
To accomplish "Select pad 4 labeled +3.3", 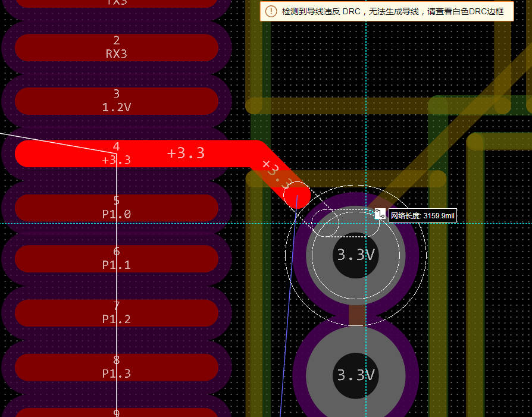I will (x=117, y=153).
